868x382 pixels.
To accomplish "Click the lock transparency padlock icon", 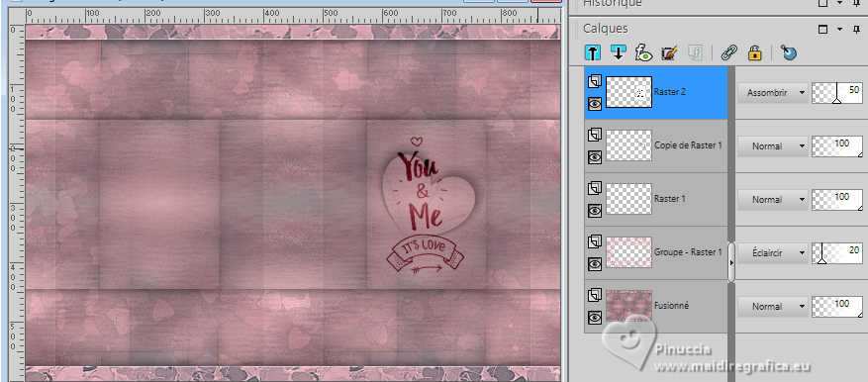I will click(x=754, y=52).
